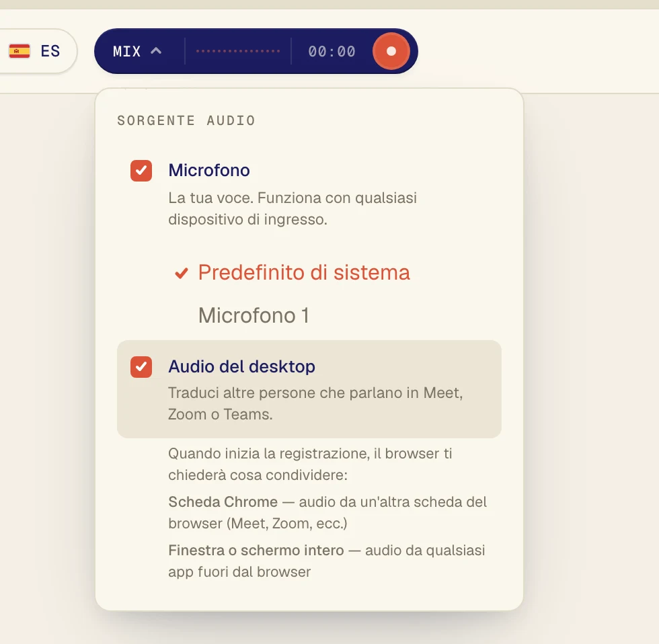The height and width of the screenshot is (644, 659).
Task: Click the microphone description La tua voce
Action: point(293,208)
